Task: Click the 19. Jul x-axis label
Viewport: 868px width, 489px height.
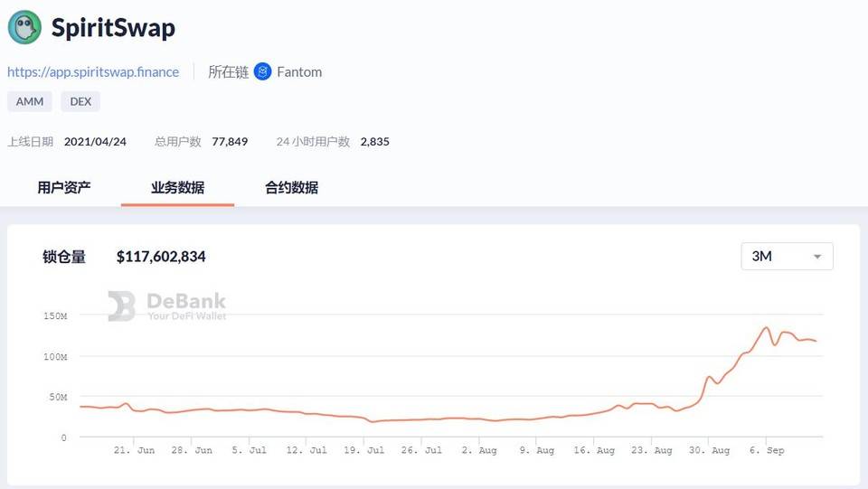Action: pyautogui.click(x=363, y=450)
